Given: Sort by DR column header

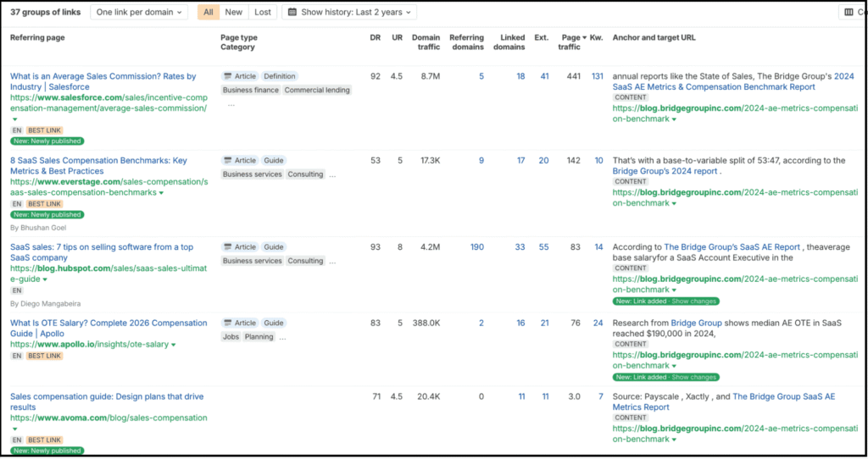Looking at the screenshot, I should coord(376,37).
